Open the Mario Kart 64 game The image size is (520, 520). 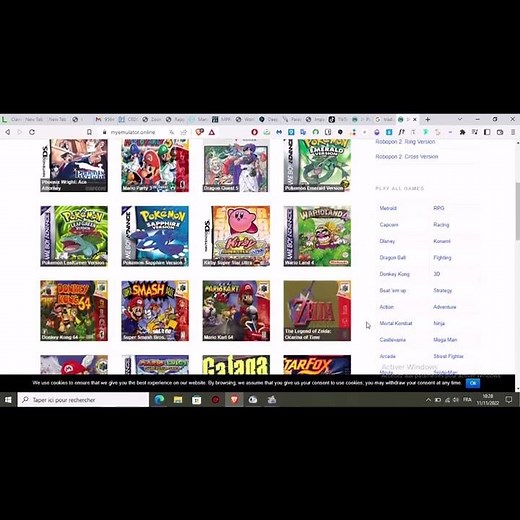click(x=236, y=311)
